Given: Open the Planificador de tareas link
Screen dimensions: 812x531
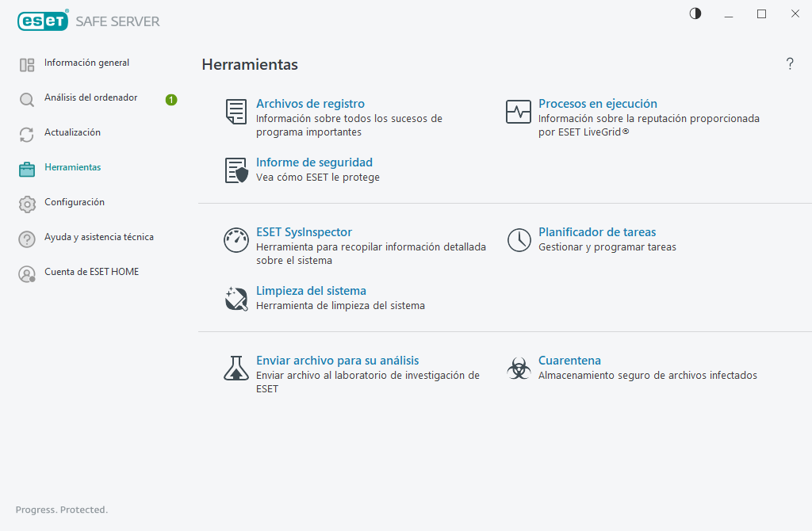Looking at the screenshot, I should (597, 232).
